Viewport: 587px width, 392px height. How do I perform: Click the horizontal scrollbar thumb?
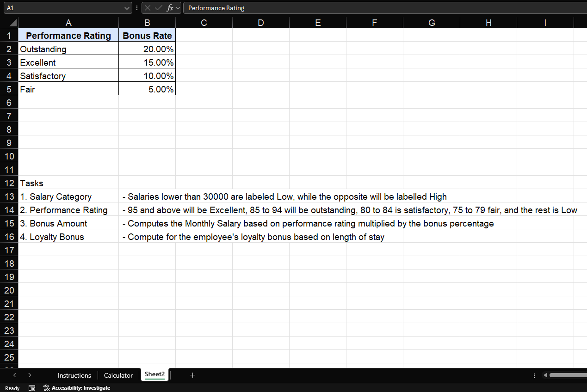568,375
